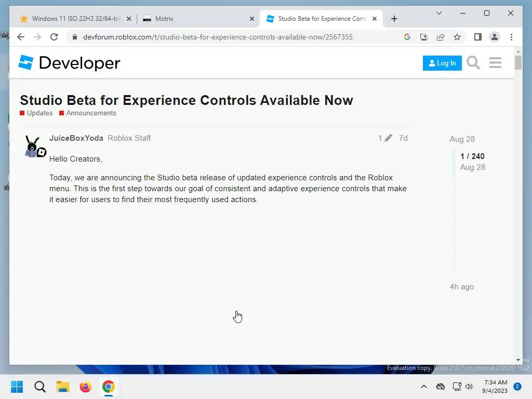Click the browser forward arrow
Viewport: 532px width, 399px height.
pyautogui.click(x=37, y=37)
